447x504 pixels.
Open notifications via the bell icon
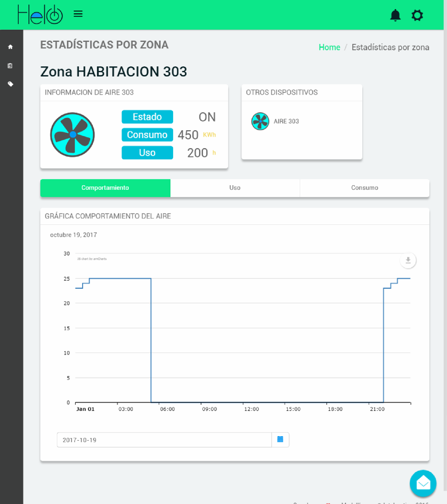(x=396, y=15)
